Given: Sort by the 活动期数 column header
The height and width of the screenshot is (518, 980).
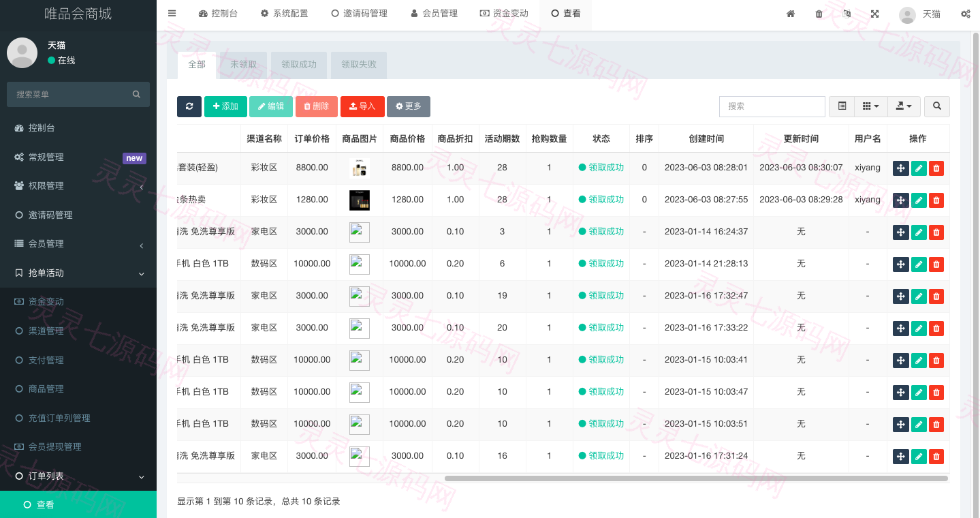Looking at the screenshot, I should click(502, 138).
